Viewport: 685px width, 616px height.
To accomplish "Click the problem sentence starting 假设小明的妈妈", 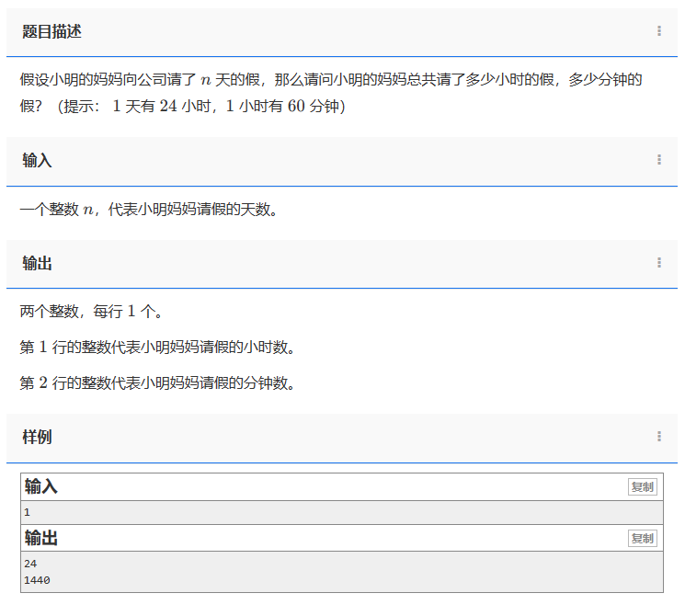I will click(331, 93).
